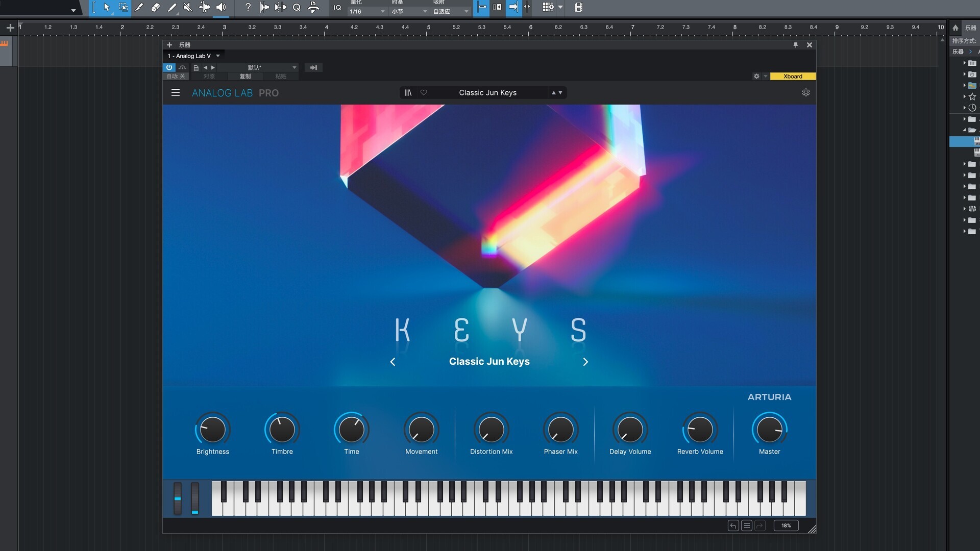The width and height of the screenshot is (980, 551).
Task: Click the undo arrow in plugin footer
Action: pyautogui.click(x=733, y=525)
